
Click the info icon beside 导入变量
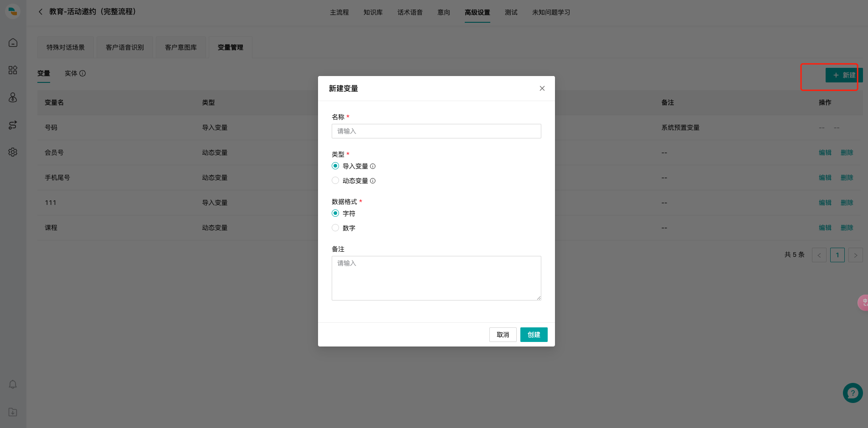point(373,166)
